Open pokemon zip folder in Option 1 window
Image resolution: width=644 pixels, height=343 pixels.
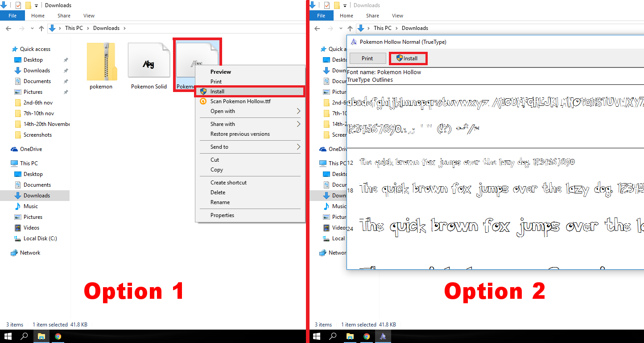(x=101, y=66)
